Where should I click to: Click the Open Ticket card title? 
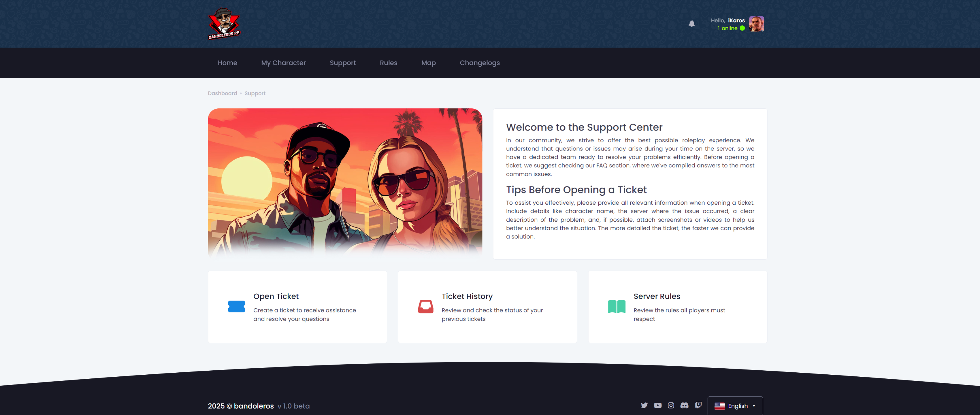pyautogui.click(x=276, y=296)
